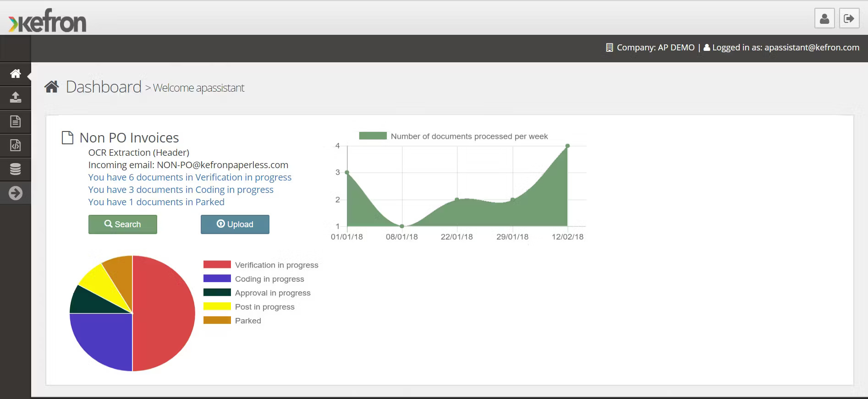
Task: Click the Kefron logo
Action: [x=47, y=21]
